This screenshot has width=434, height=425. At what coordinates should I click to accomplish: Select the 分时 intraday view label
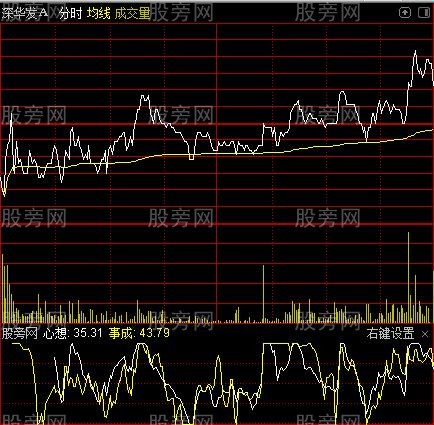point(71,13)
